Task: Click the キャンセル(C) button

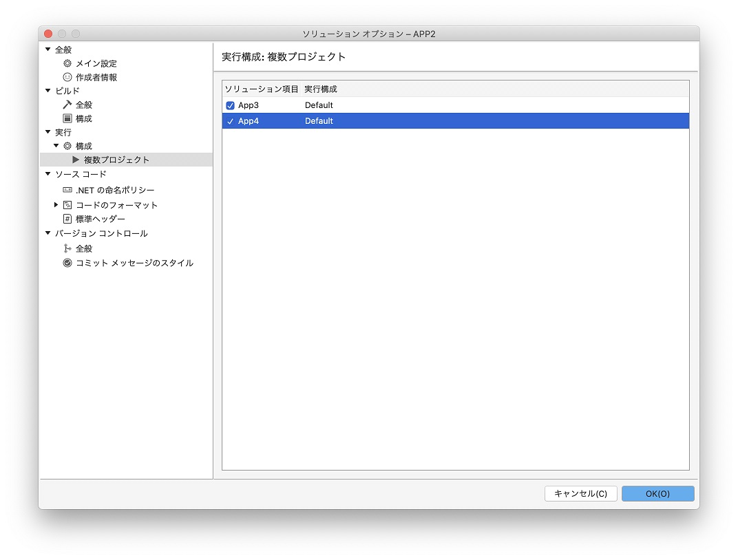Action: pos(581,494)
